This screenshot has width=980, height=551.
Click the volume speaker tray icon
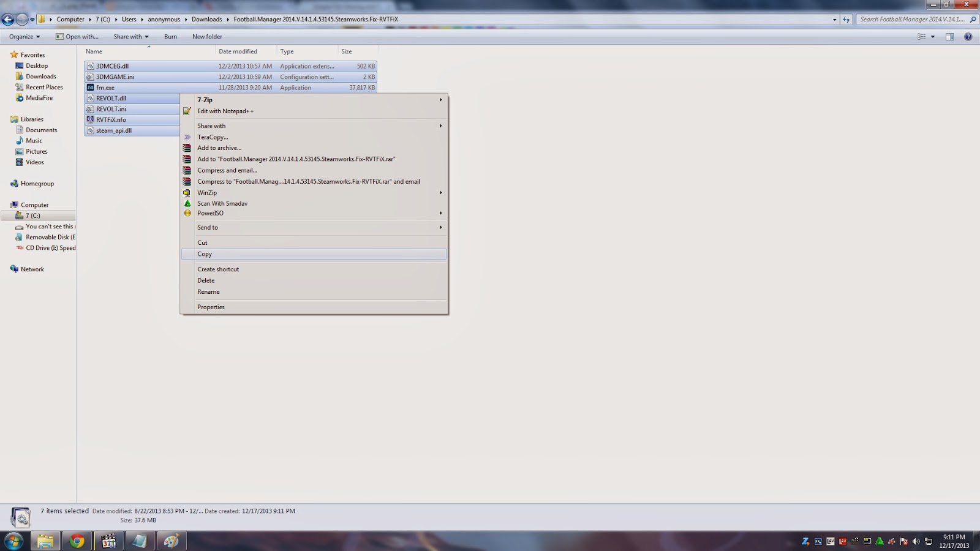916,541
